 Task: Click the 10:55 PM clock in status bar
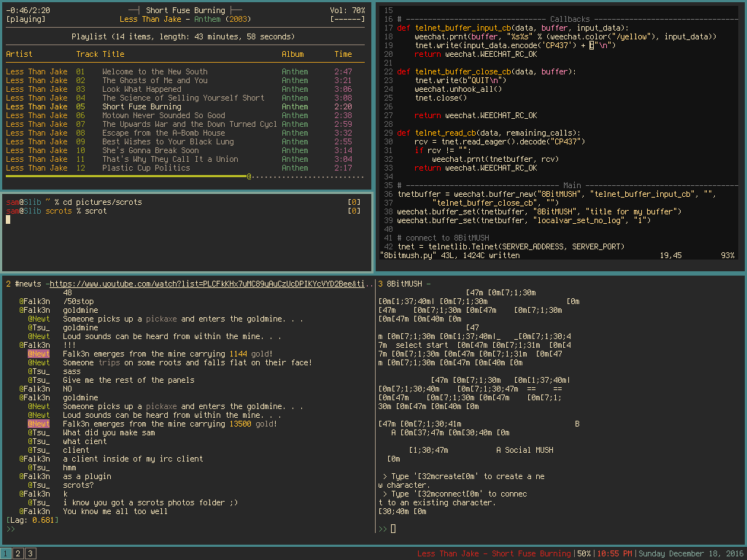tap(615, 554)
